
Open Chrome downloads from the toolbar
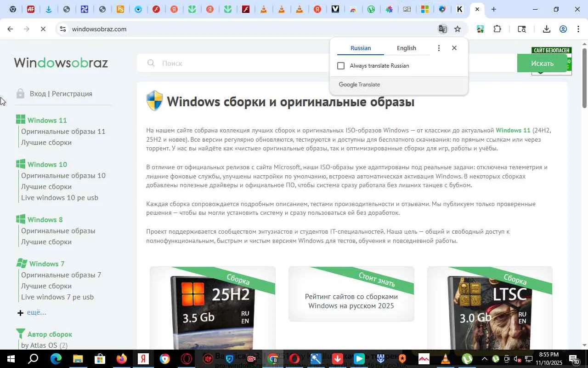pyautogui.click(x=546, y=29)
